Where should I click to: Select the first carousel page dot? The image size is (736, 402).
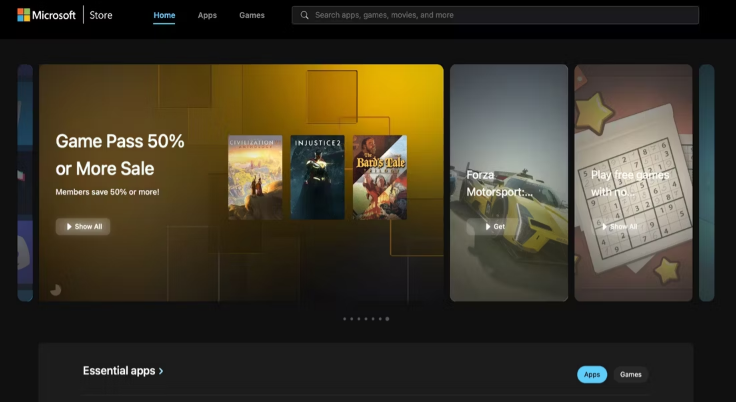click(x=345, y=319)
